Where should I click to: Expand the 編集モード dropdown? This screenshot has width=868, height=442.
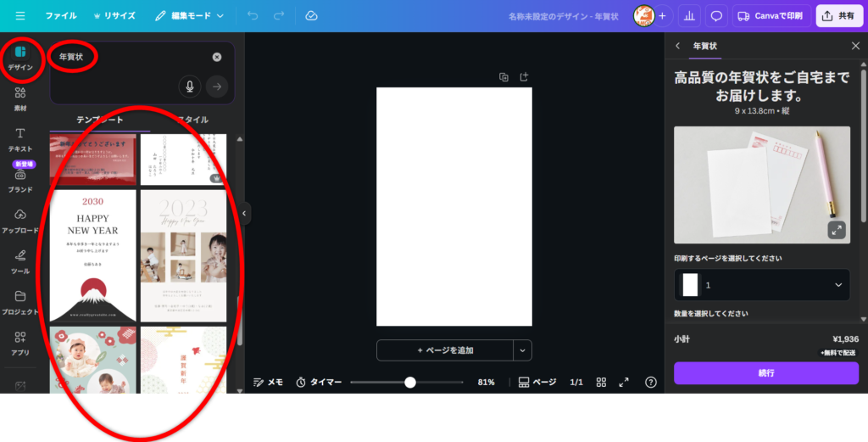coord(190,16)
